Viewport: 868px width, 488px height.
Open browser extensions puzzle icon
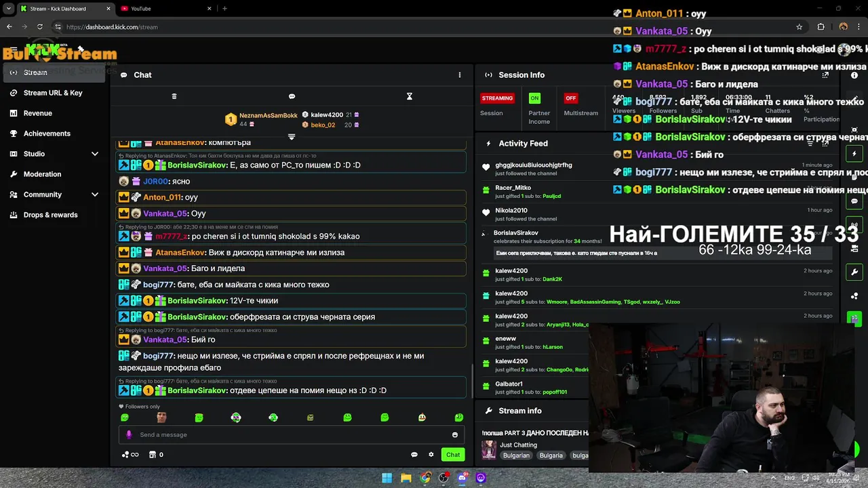tap(821, 27)
